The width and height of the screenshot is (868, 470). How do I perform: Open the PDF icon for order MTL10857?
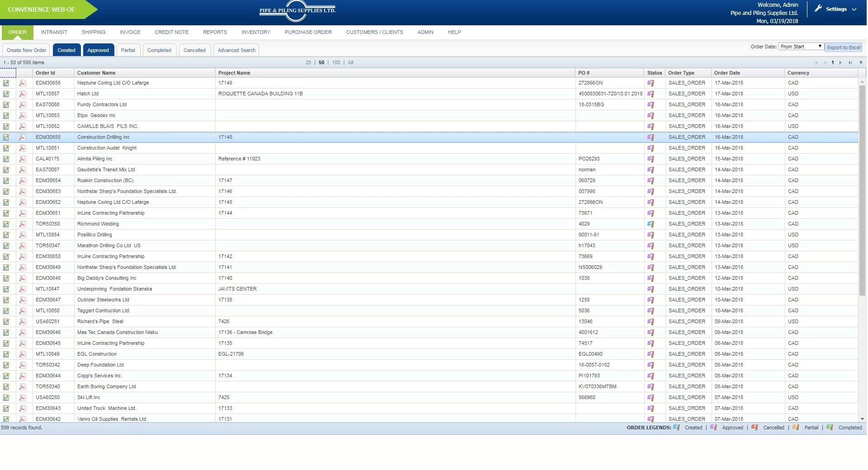(x=22, y=94)
